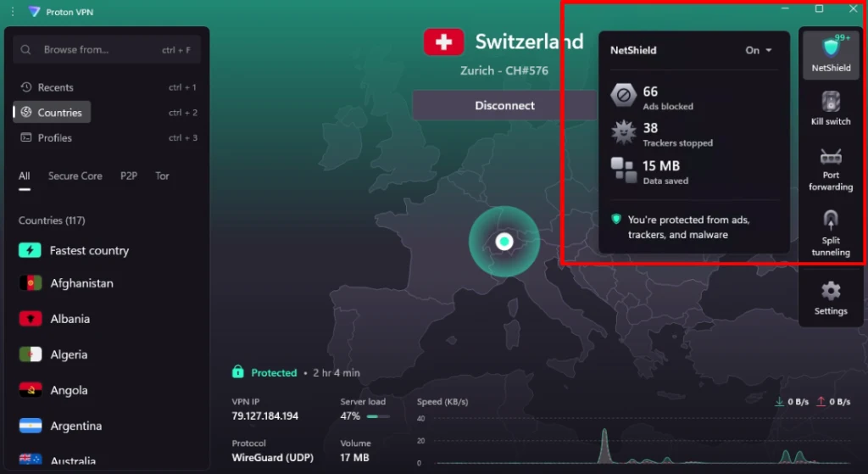
Task: Select Albania from the country list
Action: [70, 319]
